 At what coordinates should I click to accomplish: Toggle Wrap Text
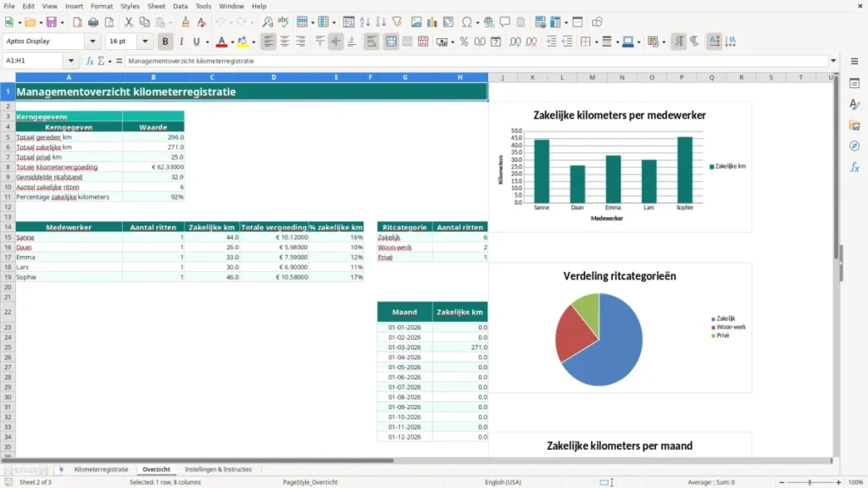click(x=371, y=42)
